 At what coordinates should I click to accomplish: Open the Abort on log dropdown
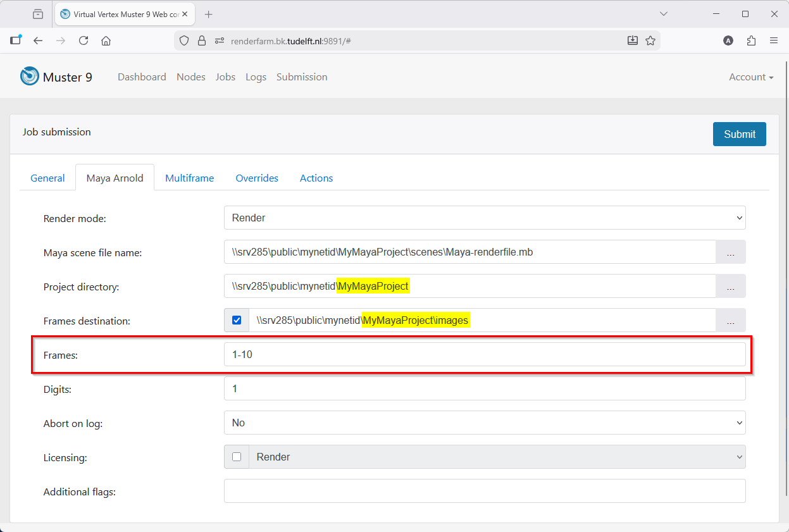coord(485,423)
